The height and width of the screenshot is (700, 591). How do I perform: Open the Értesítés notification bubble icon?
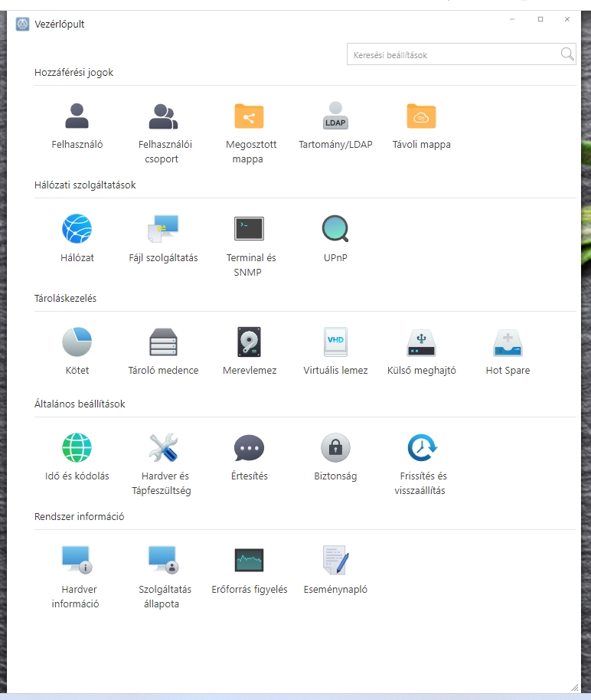coord(249,448)
